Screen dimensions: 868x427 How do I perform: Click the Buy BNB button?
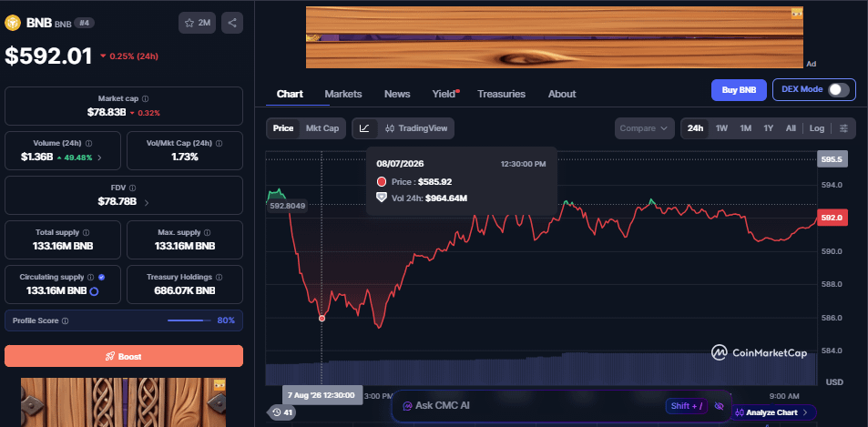739,90
